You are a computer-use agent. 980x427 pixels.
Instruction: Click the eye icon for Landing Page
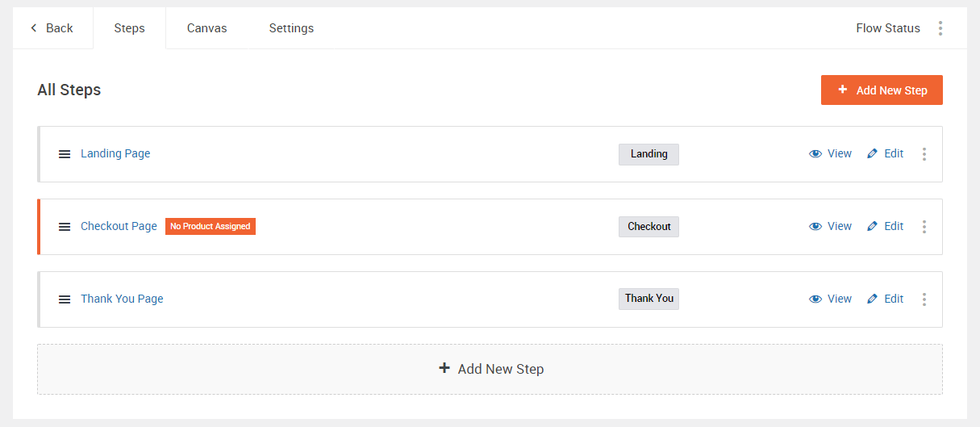tap(815, 153)
